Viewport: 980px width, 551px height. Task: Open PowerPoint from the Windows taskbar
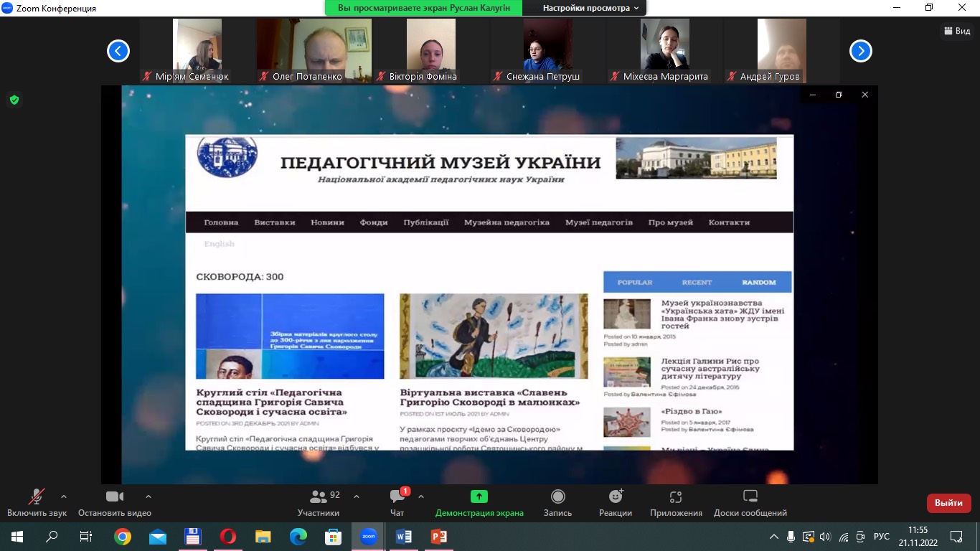[438, 536]
